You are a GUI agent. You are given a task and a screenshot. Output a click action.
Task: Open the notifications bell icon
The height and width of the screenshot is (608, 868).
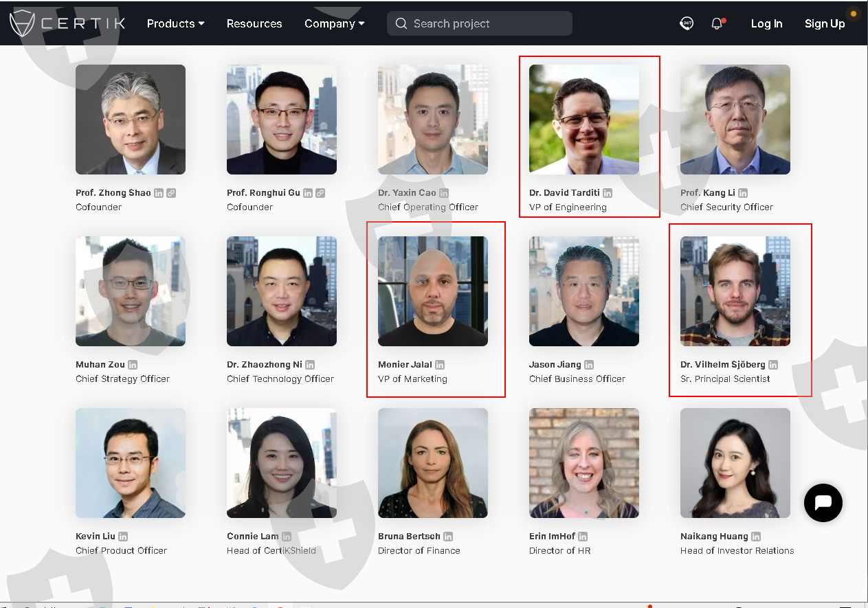pos(717,23)
